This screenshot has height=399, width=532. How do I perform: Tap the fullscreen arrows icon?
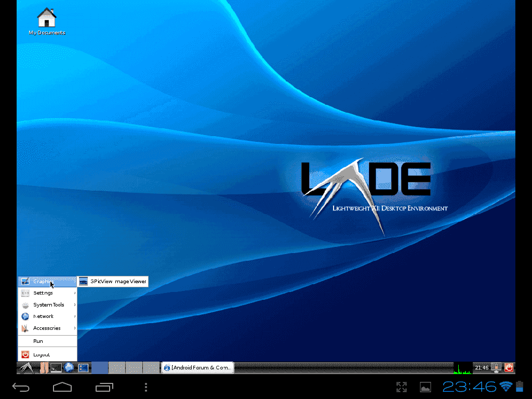coord(402,387)
